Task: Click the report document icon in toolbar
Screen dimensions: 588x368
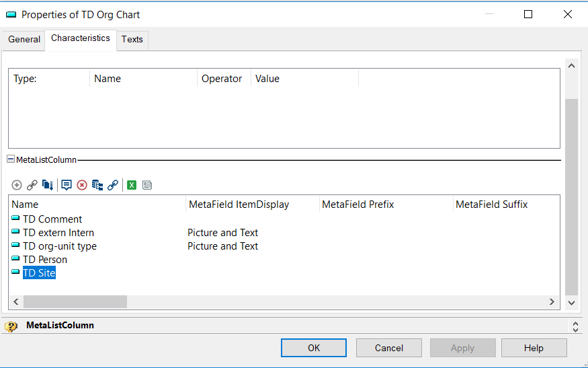Action: tap(146, 185)
